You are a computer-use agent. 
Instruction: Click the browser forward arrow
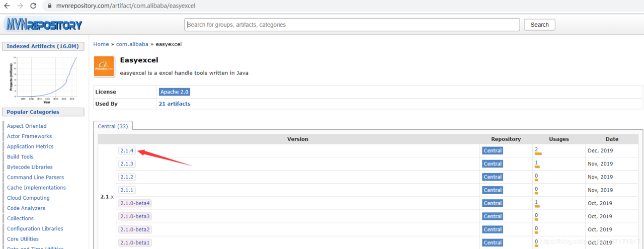click(20, 6)
